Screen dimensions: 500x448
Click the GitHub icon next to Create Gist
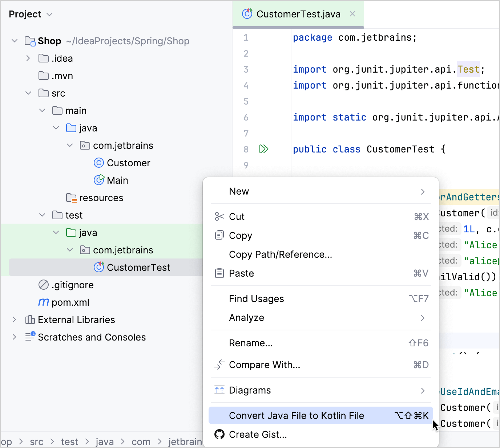point(219,434)
